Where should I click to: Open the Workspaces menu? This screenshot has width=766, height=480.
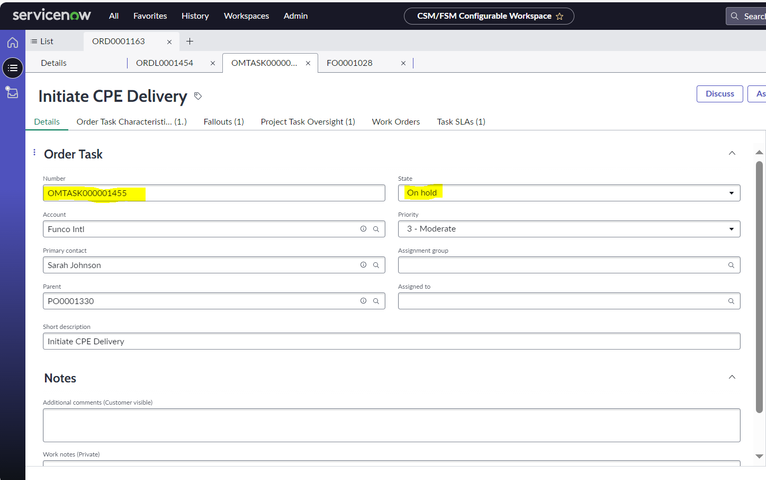[246, 16]
